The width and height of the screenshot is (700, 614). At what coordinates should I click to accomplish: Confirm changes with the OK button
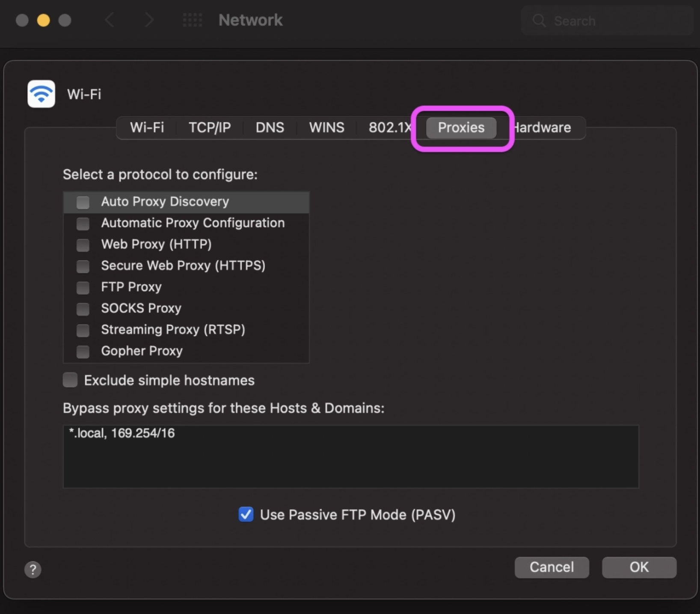click(639, 567)
